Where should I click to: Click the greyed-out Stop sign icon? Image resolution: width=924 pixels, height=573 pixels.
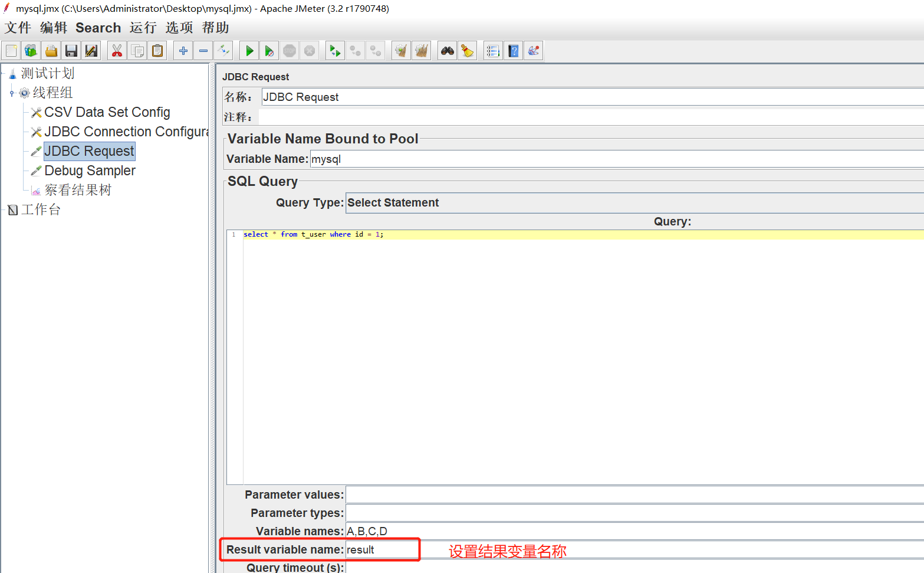tap(290, 51)
